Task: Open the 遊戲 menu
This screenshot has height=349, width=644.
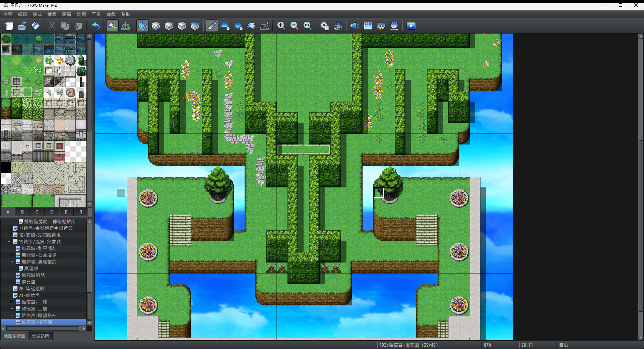Action: pos(111,14)
